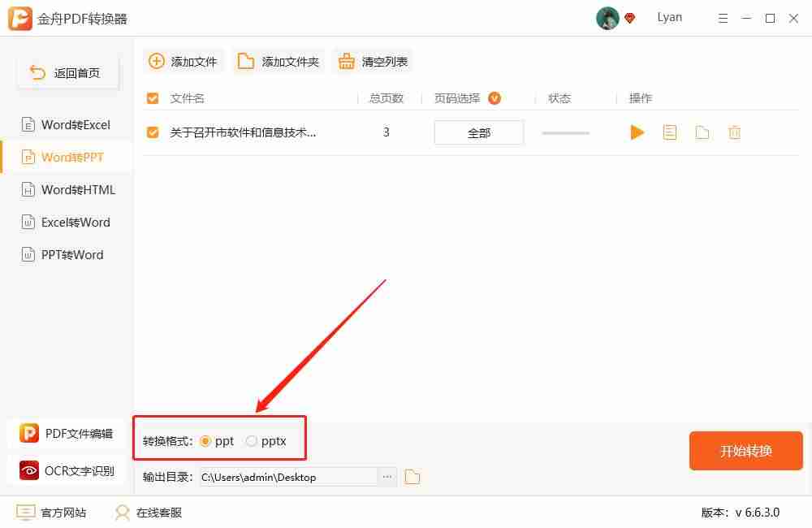Click the output directory path field
This screenshot has height=528, width=812.
[x=288, y=477]
